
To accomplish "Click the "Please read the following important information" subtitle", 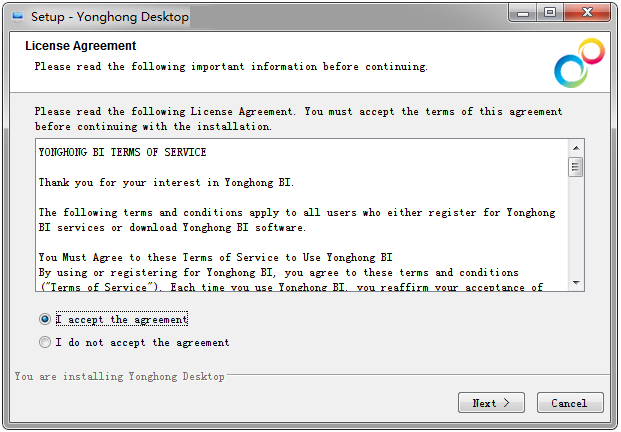I will (x=231, y=67).
